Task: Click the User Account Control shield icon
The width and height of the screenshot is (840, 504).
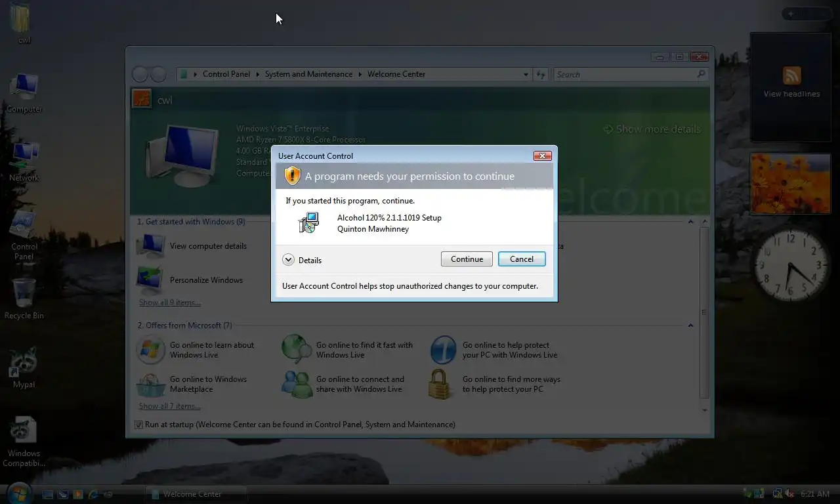Action: [x=292, y=176]
